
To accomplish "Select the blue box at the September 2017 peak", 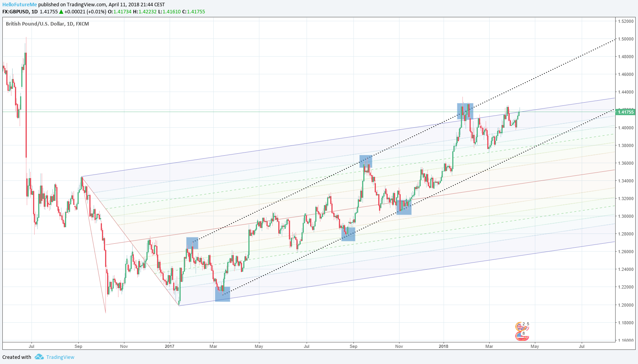I will 366,162.
